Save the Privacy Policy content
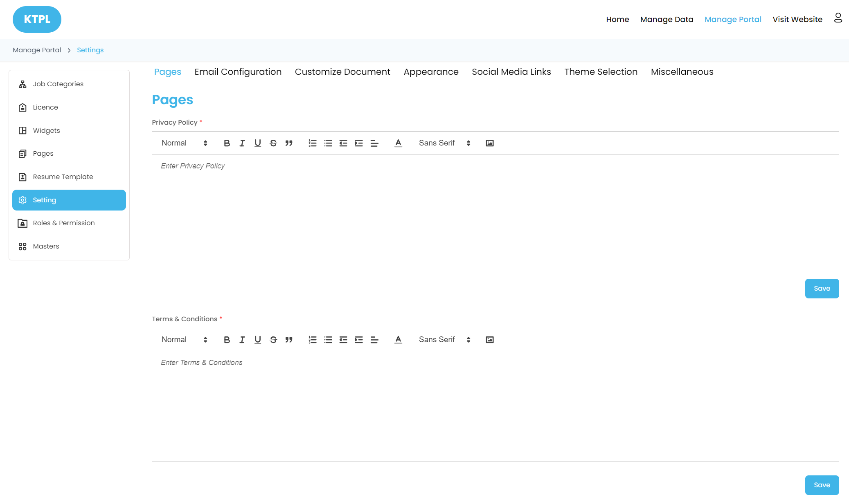The height and width of the screenshot is (504, 849). 822,289
